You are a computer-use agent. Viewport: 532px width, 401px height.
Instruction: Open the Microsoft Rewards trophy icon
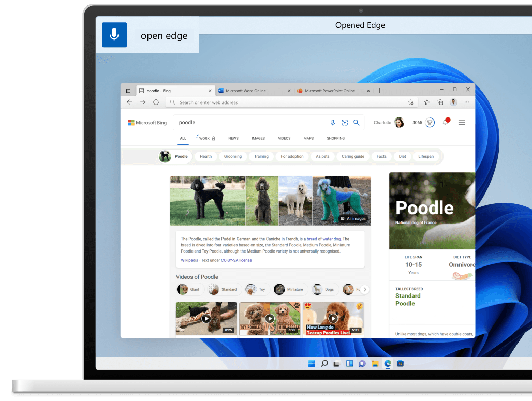pyautogui.click(x=430, y=123)
